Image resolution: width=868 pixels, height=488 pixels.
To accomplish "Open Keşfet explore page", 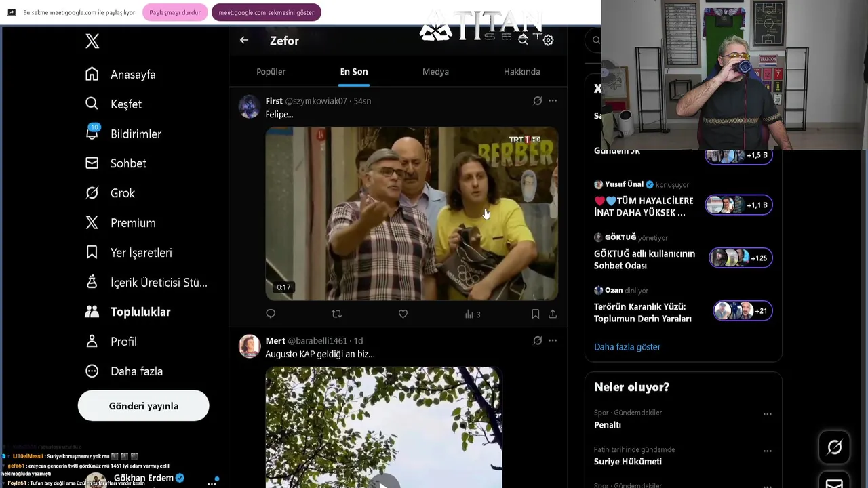I will pyautogui.click(x=113, y=104).
